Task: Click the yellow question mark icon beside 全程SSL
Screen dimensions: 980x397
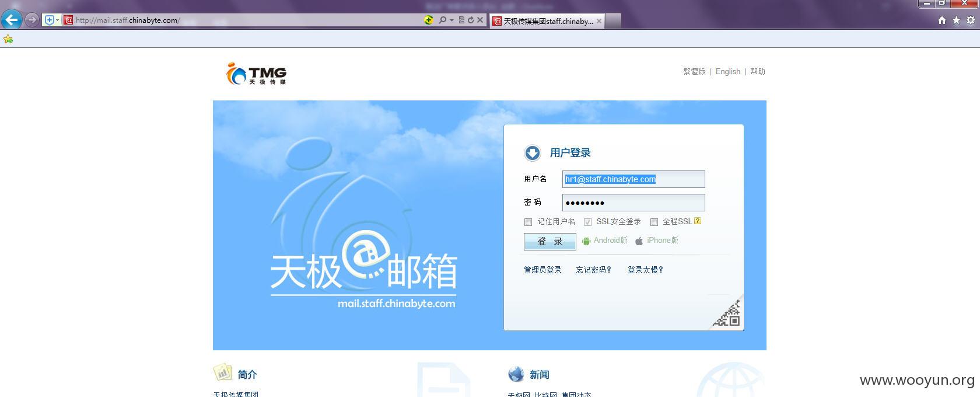Action: coord(698,221)
